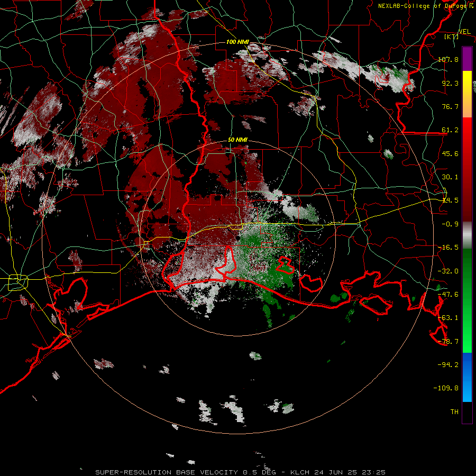Select the -0.9 scale value

[450, 224]
